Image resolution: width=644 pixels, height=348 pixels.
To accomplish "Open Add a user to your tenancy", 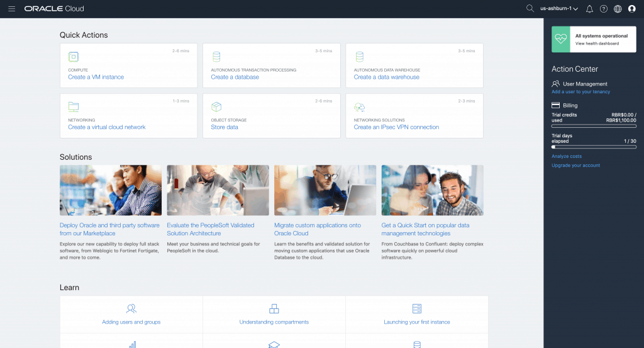I will click(580, 92).
